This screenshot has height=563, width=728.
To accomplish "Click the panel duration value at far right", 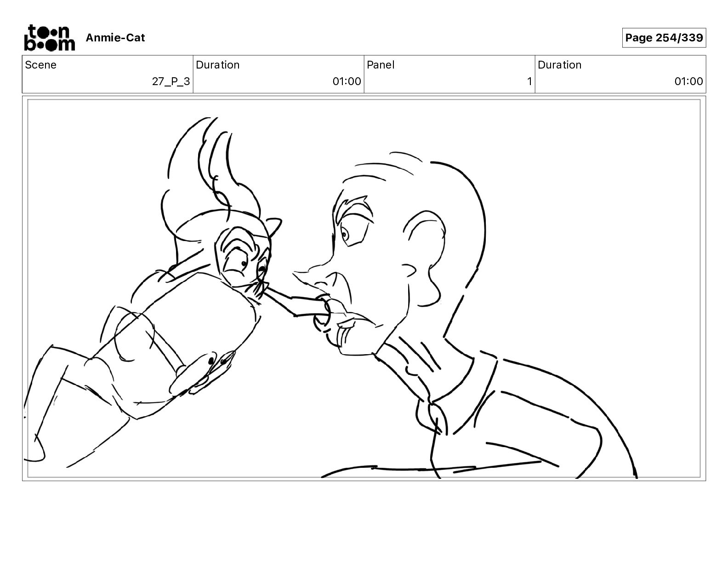I will [688, 81].
